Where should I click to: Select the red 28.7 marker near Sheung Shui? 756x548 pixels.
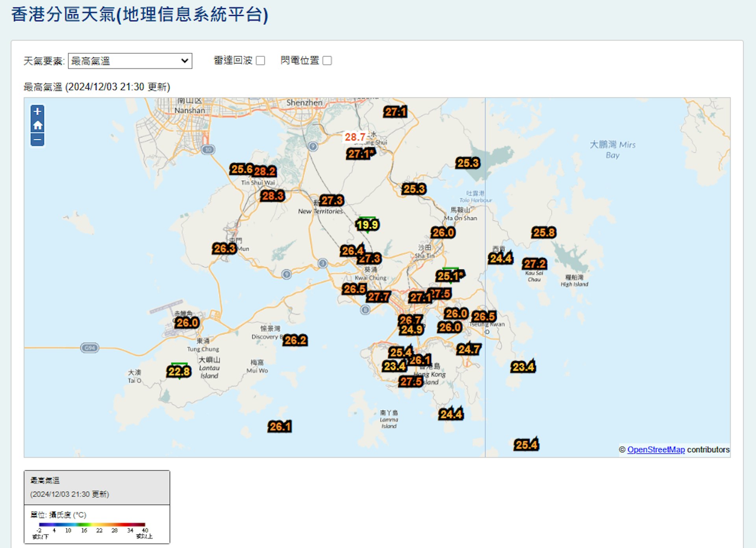(x=356, y=137)
